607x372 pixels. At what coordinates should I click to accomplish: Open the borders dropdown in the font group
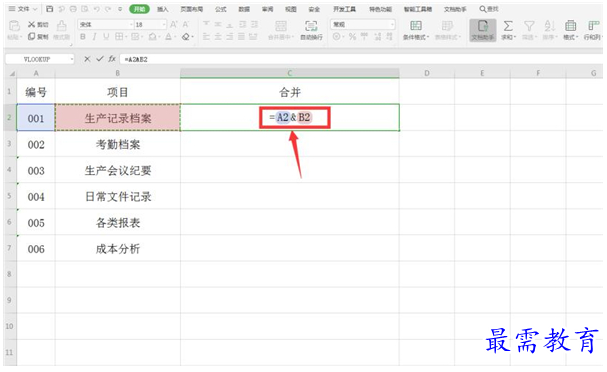(x=126, y=37)
